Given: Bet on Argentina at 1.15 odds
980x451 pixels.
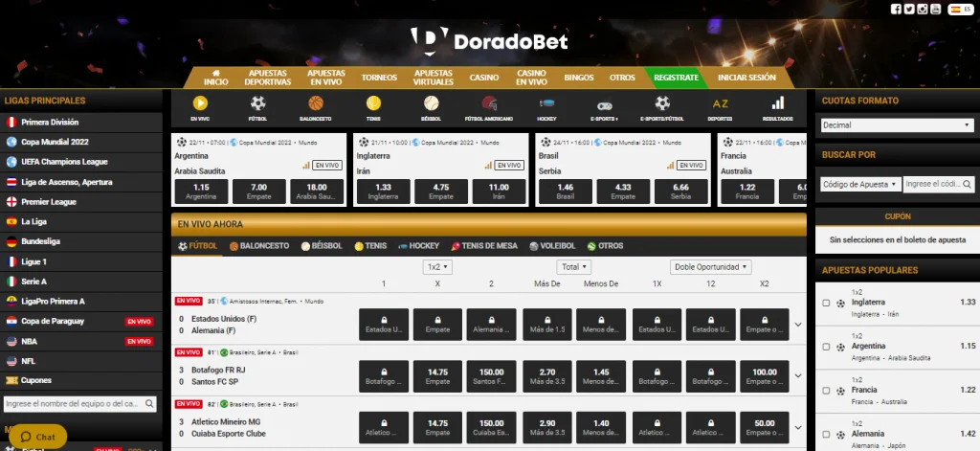Looking at the screenshot, I should [x=201, y=192].
